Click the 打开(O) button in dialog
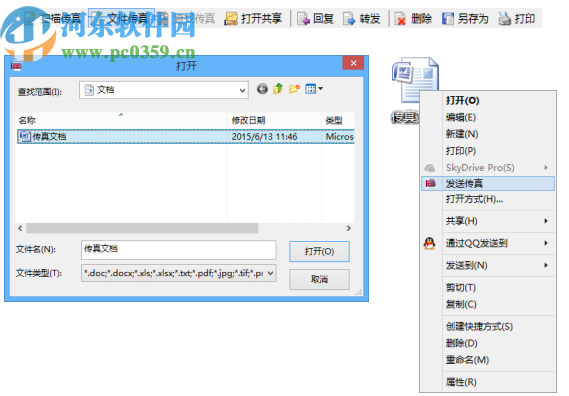This screenshot has height=396, width=569. click(319, 251)
